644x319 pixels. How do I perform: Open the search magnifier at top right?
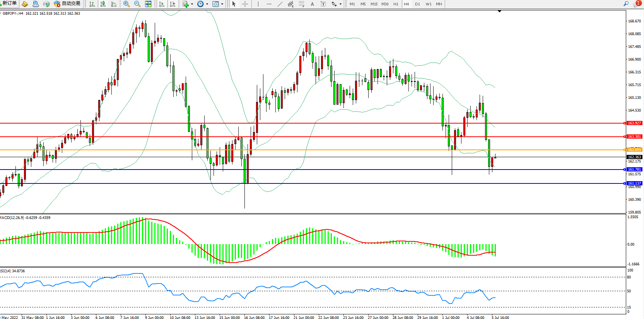click(626, 4)
